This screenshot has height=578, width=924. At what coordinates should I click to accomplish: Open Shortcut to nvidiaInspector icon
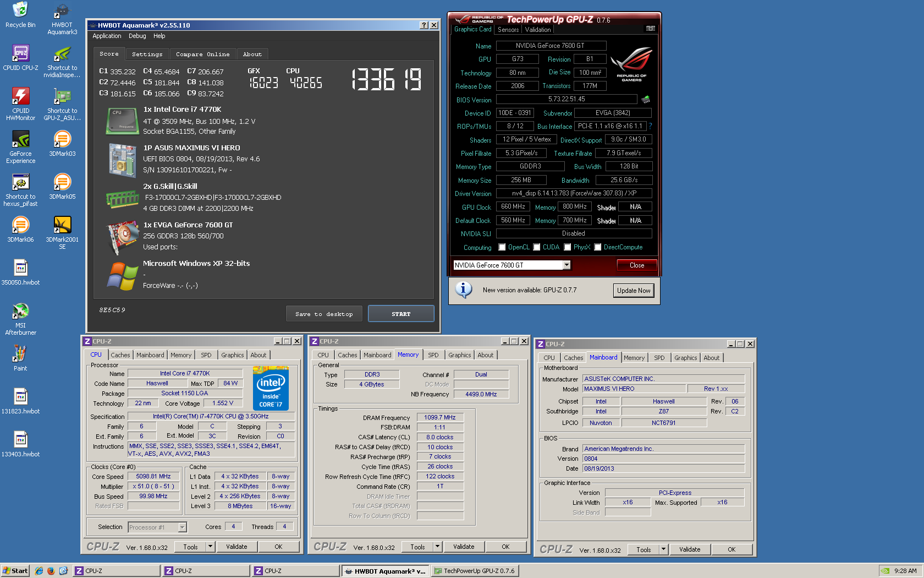click(x=62, y=62)
